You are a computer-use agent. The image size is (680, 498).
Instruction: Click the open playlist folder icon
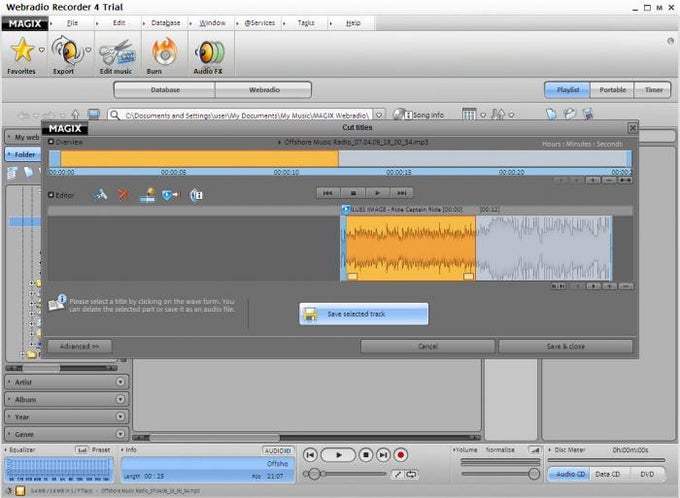569,114
